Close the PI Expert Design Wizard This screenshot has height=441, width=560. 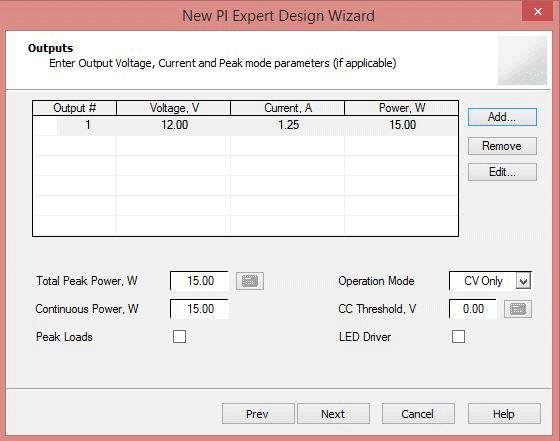coord(538,11)
